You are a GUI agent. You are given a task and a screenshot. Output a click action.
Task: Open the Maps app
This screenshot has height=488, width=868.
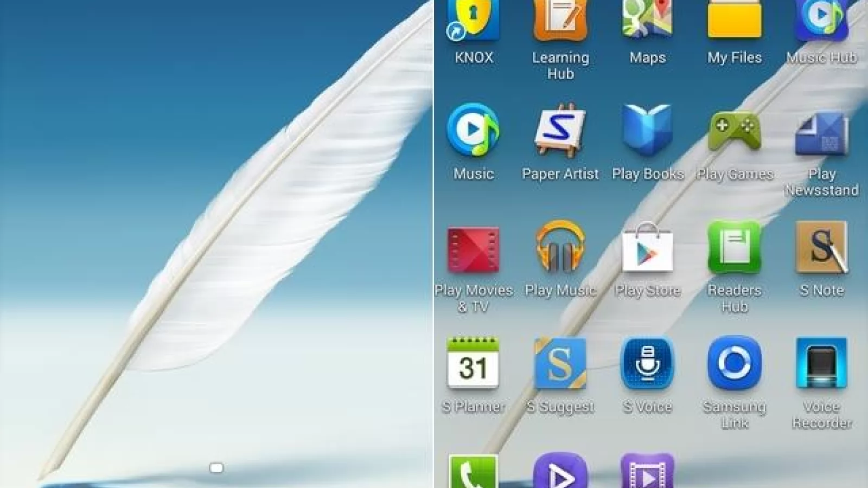pyautogui.click(x=647, y=20)
